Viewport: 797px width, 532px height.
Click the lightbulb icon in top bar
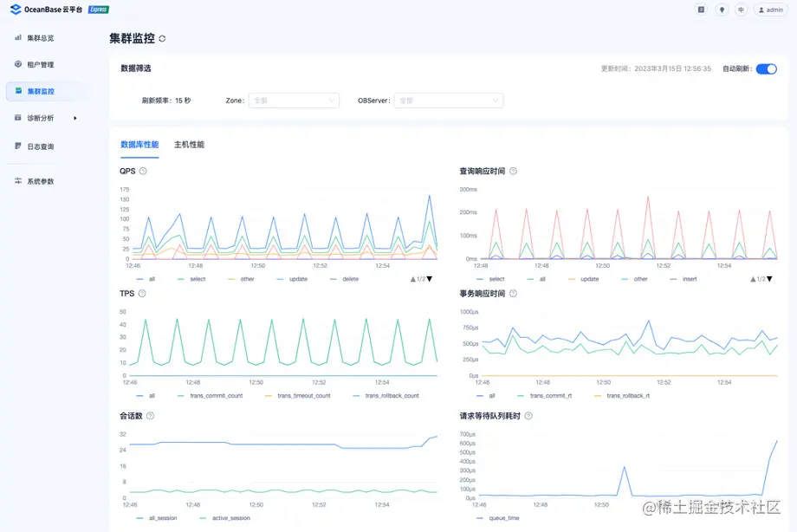[722, 10]
